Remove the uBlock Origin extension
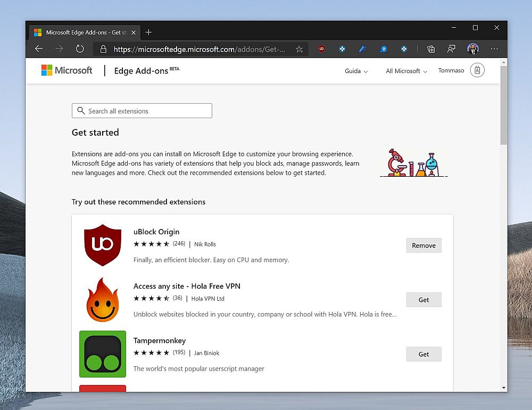Screen dimensions: 532x410 point(423,245)
